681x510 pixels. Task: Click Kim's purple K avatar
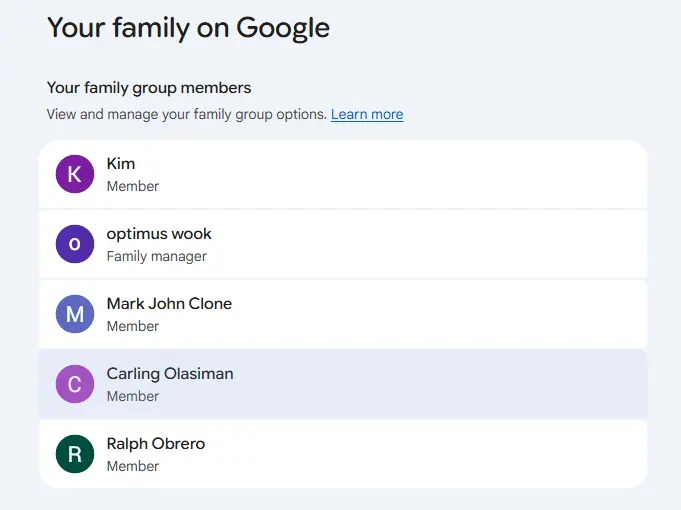(75, 174)
